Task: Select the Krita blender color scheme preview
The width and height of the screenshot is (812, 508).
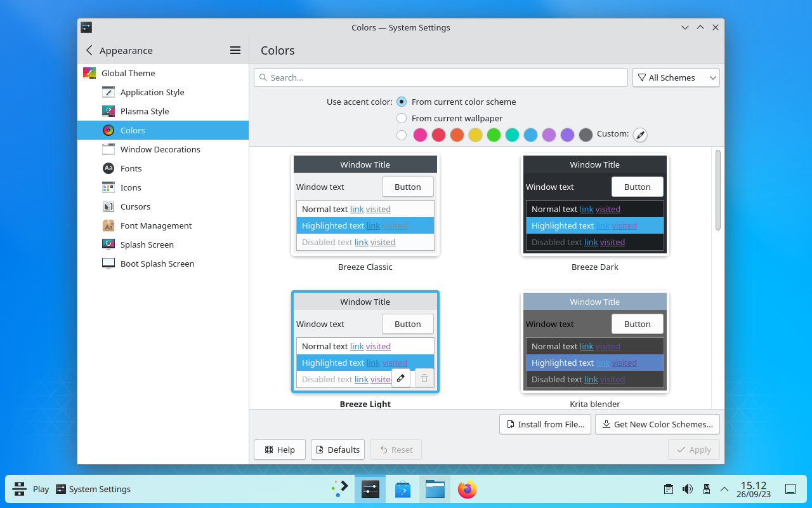Action: click(x=595, y=342)
